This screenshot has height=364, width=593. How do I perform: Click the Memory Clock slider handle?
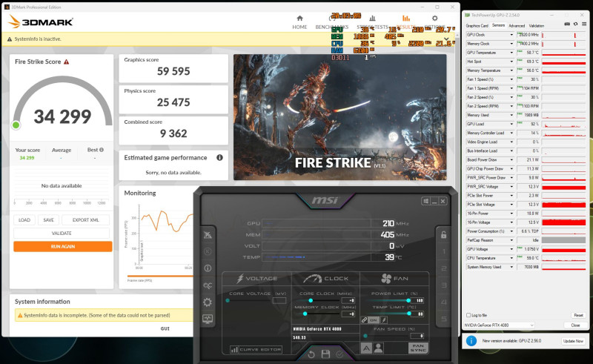click(x=305, y=314)
